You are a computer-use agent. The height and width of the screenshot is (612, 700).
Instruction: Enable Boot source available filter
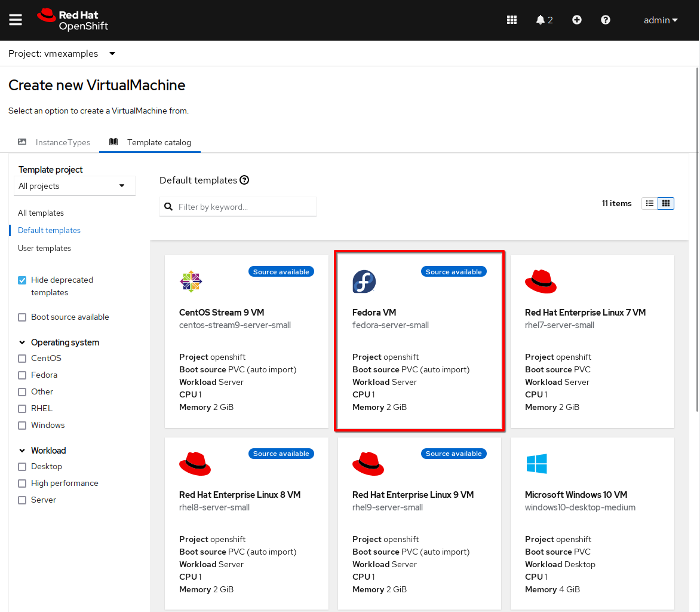click(x=22, y=317)
